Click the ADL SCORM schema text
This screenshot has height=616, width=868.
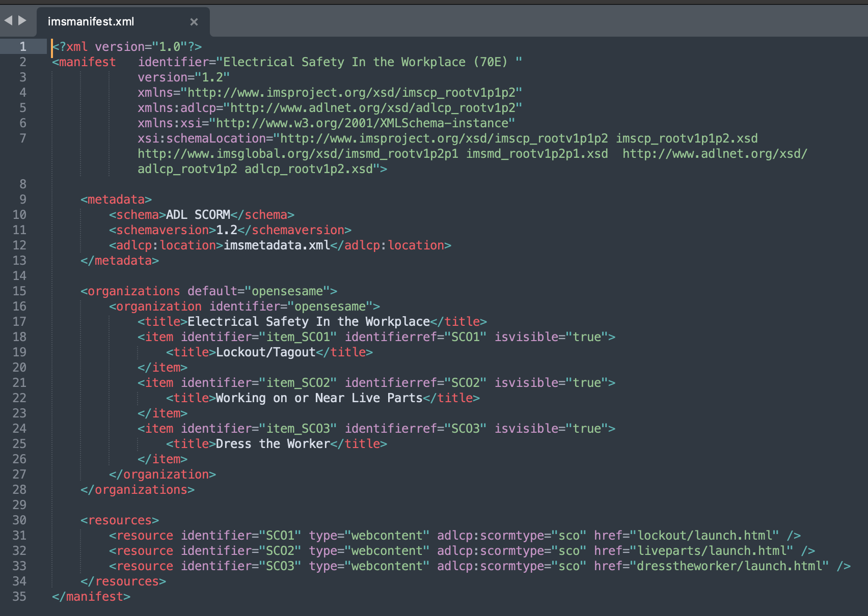198,215
